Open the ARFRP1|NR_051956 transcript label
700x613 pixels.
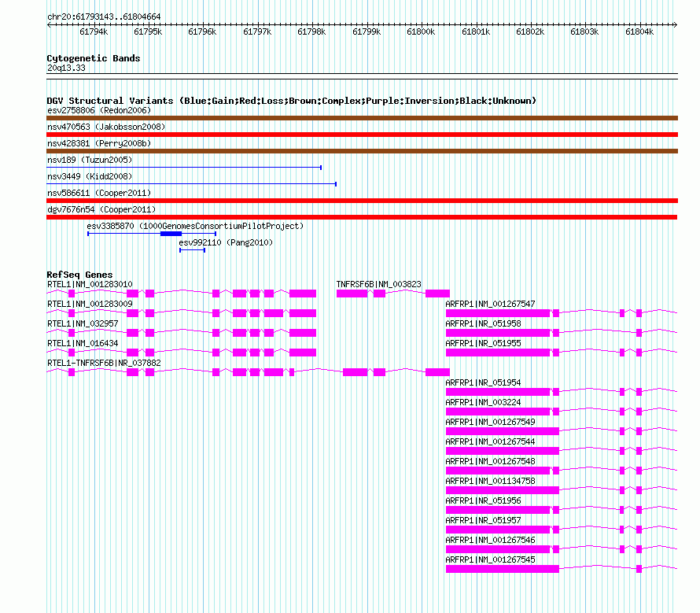click(x=483, y=500)
